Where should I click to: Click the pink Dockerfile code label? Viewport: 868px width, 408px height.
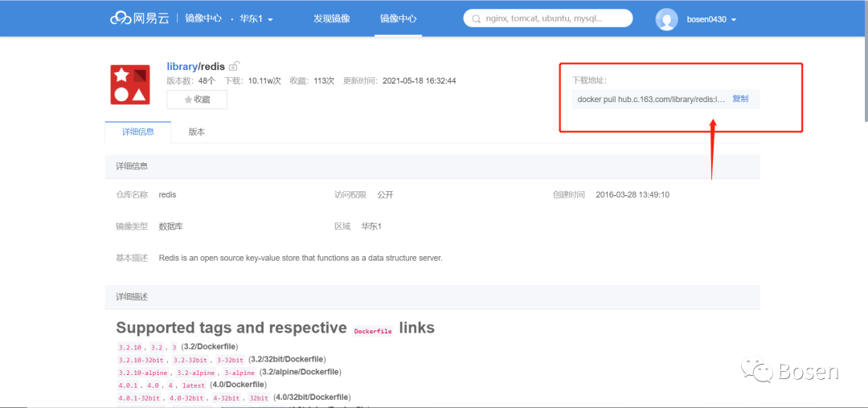(x=373, y=331)
